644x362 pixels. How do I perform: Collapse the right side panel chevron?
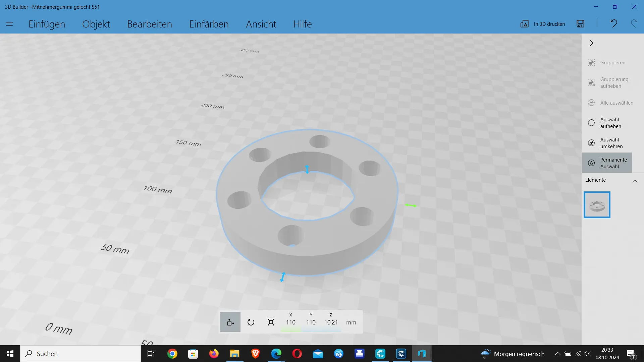(x=591, y=43)
